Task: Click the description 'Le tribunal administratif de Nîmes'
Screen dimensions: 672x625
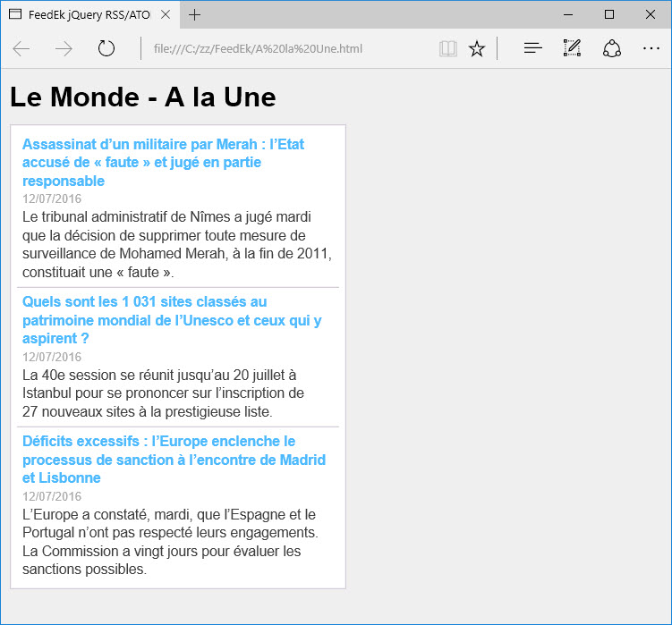Action: [x=177, y=244]
